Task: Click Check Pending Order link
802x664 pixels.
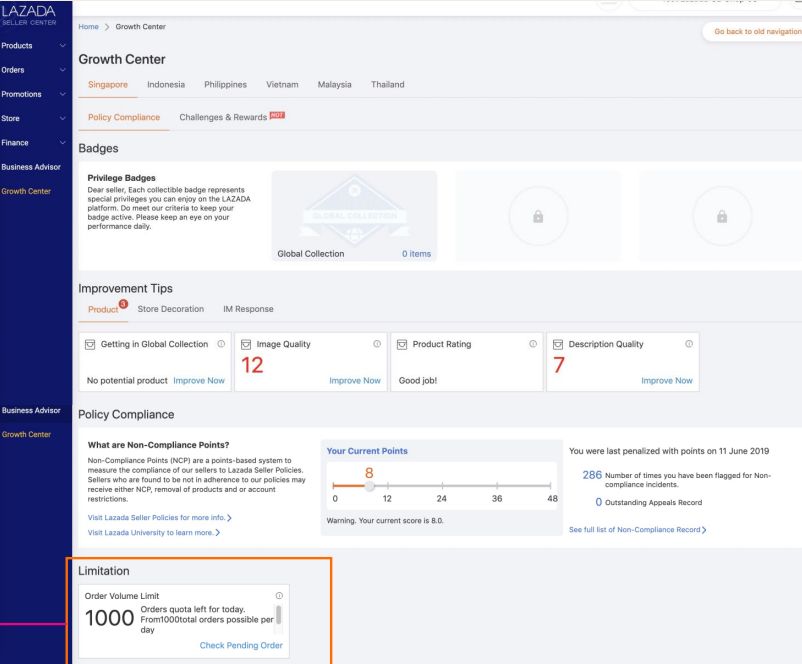Action: [x=241, y=645]
